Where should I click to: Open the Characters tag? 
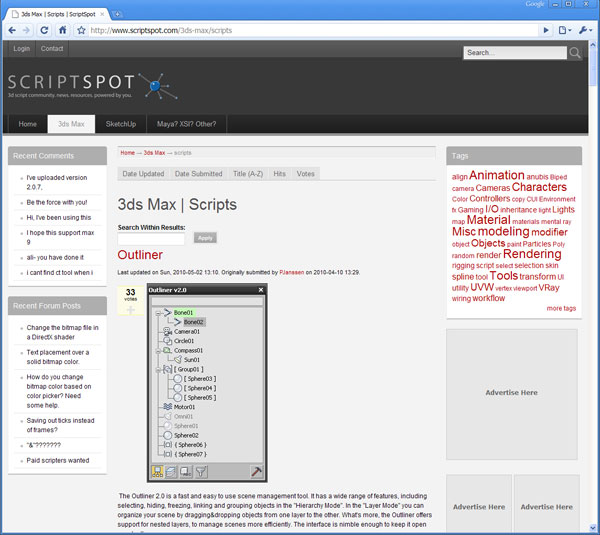pyautogui.click(x=539, y=187)
